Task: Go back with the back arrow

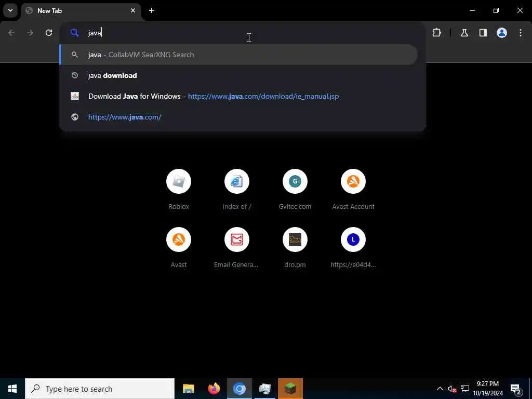Action: 11,33
